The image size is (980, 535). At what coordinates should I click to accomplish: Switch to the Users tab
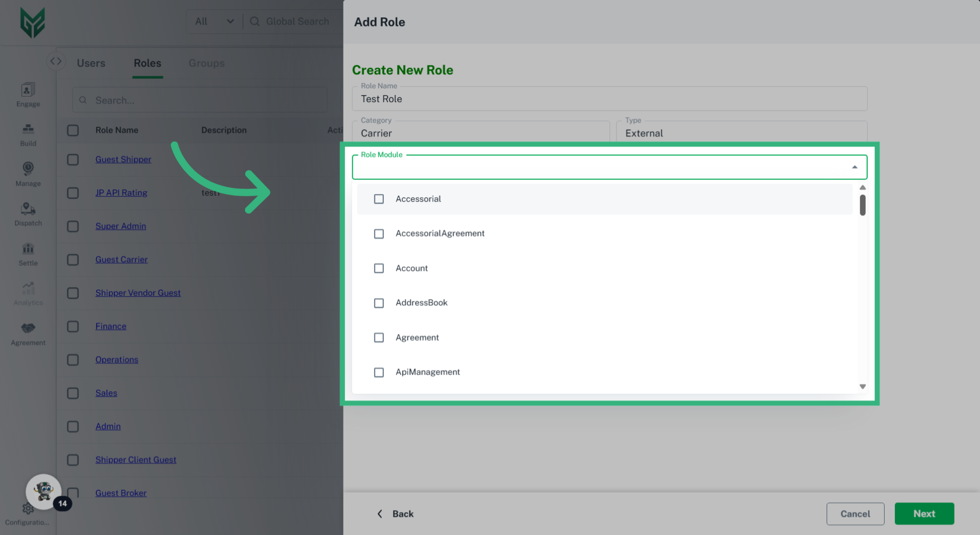pos(91,63)
